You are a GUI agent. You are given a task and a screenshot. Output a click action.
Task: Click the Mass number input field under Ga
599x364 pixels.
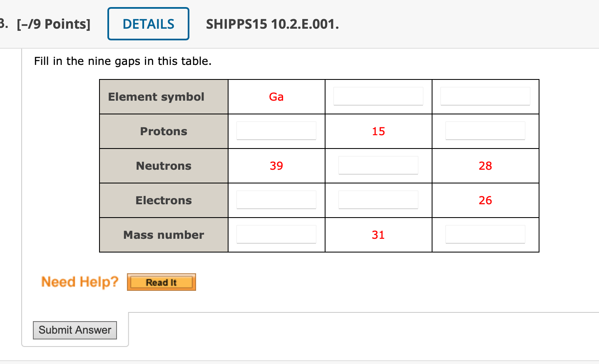276,234
